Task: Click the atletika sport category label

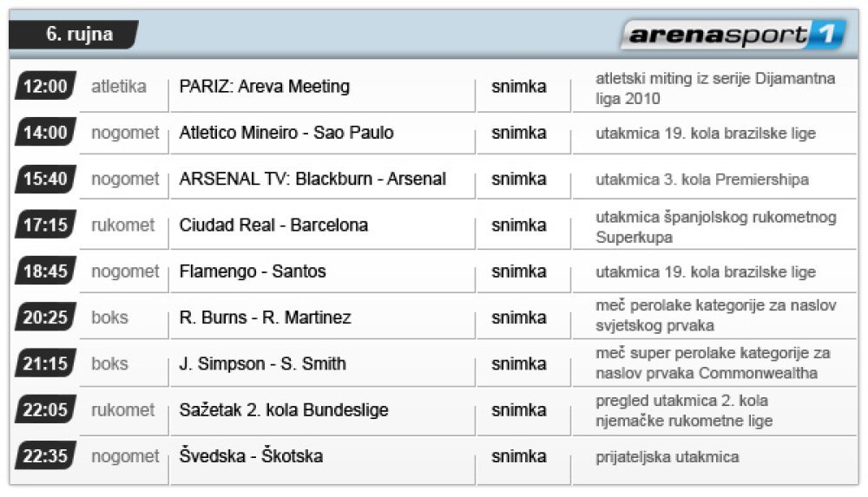Action: pyautogui.click(x=118, y=87)
